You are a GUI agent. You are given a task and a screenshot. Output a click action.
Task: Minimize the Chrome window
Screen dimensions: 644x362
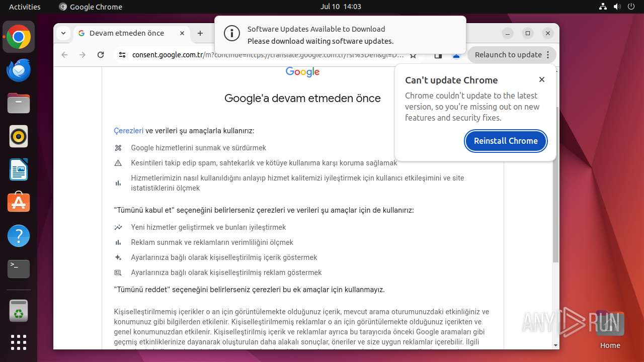508,33
